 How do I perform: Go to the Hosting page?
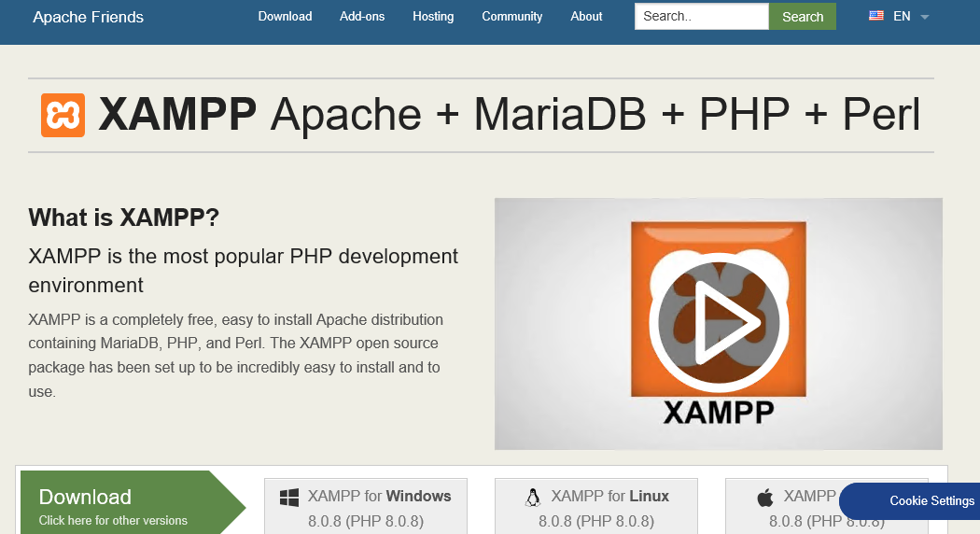[x=433, y=16]
